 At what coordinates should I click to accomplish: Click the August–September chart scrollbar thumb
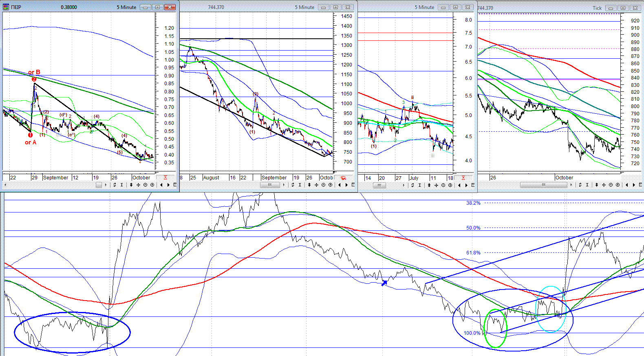(x=269, y=185)
